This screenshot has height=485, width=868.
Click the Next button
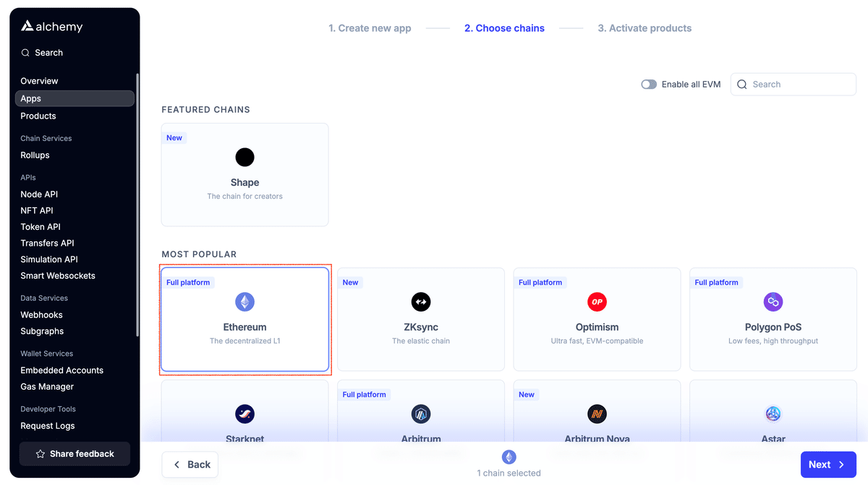(828, 465)
